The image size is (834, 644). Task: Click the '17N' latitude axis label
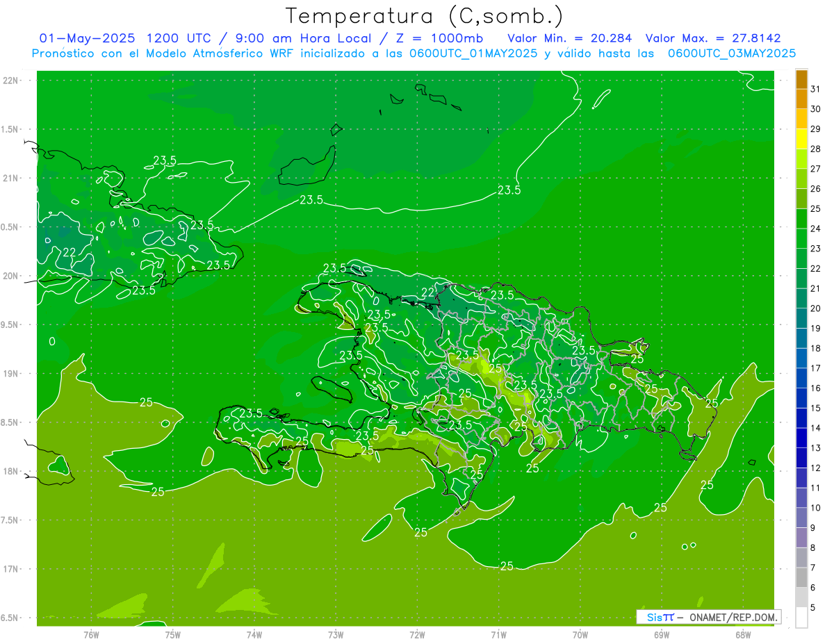click(11, 569)
